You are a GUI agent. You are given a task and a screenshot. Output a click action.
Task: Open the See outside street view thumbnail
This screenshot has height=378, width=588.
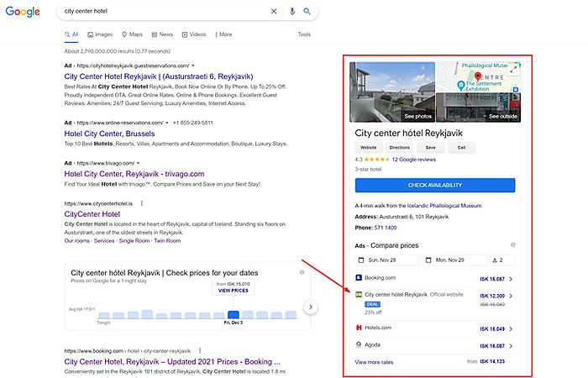point(478,108)
